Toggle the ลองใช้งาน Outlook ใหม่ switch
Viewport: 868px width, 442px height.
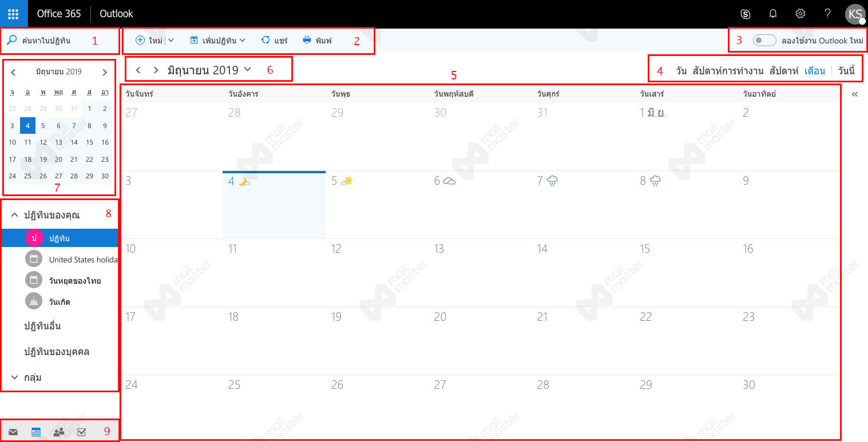[764, 40]
